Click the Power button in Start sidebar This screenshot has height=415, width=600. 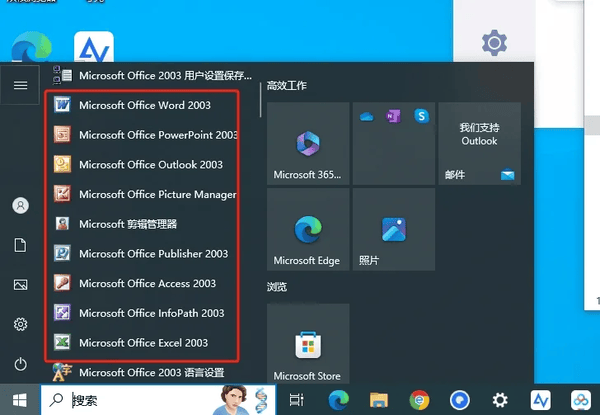[x=20, y=364]
